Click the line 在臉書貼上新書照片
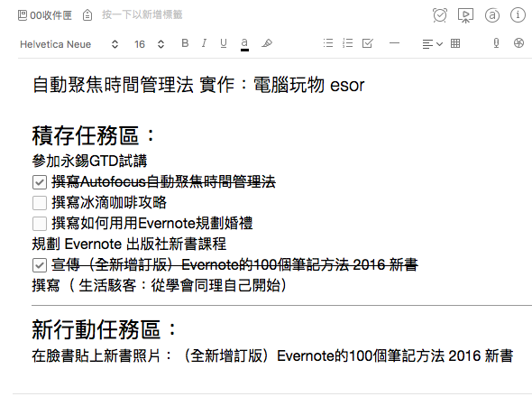The image size is (532, 406). 272,356
